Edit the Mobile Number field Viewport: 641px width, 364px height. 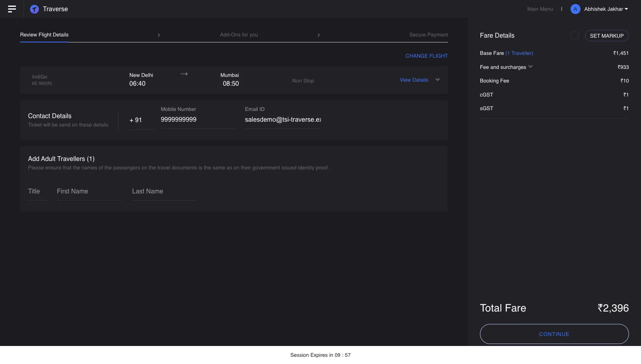pyautogui.click(x=199, y=120)
